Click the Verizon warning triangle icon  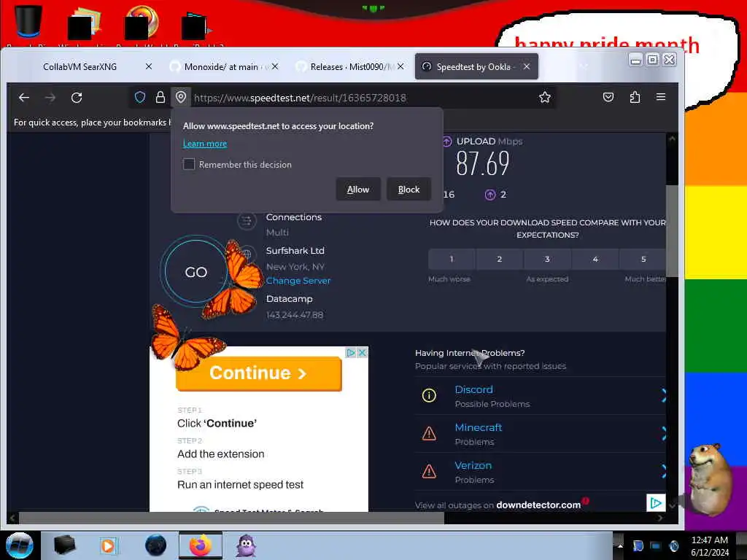coord(429,472)
